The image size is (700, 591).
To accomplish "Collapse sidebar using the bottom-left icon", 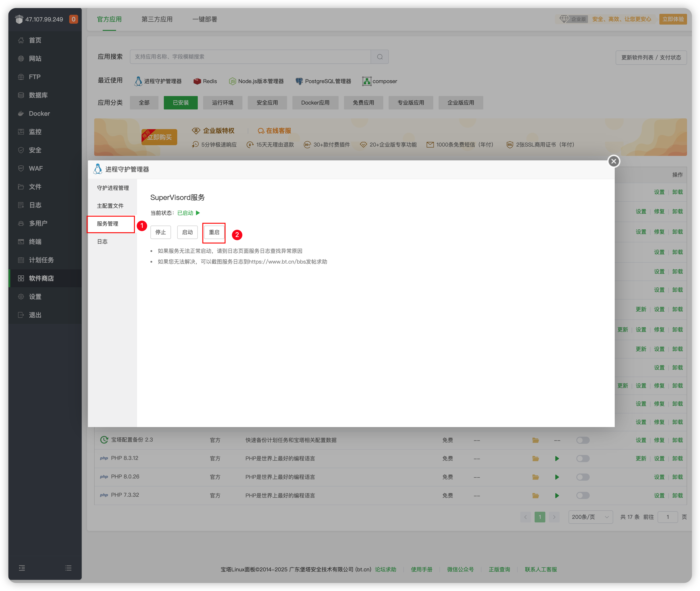I will pyautogui.click(x=22, y=568).
